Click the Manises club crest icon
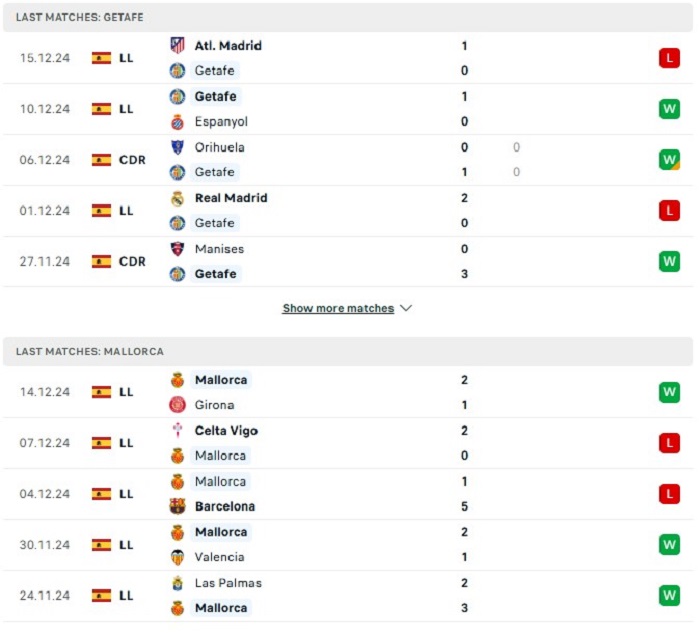The height and width of the screenshot is (633, 700). 177,249
